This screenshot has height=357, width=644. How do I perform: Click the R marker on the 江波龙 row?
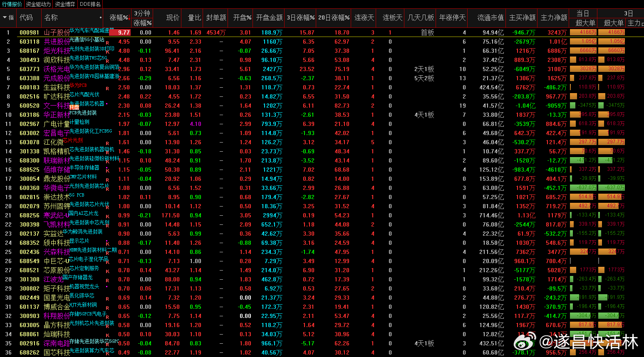[x=108, y=281]
